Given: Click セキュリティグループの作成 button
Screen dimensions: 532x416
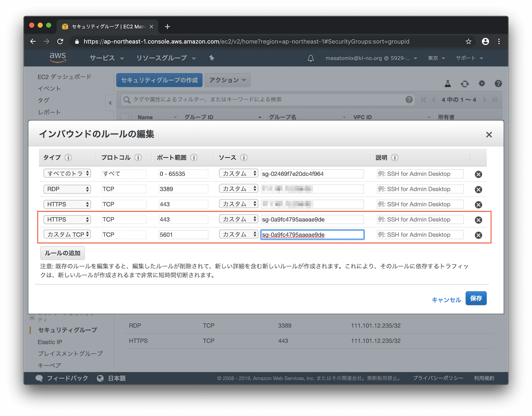Looking at the screenshot, I should click(159, 80).
